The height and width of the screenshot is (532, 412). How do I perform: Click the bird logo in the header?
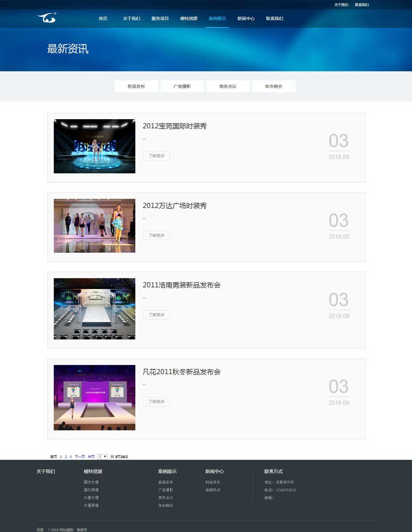coord(47,18)
